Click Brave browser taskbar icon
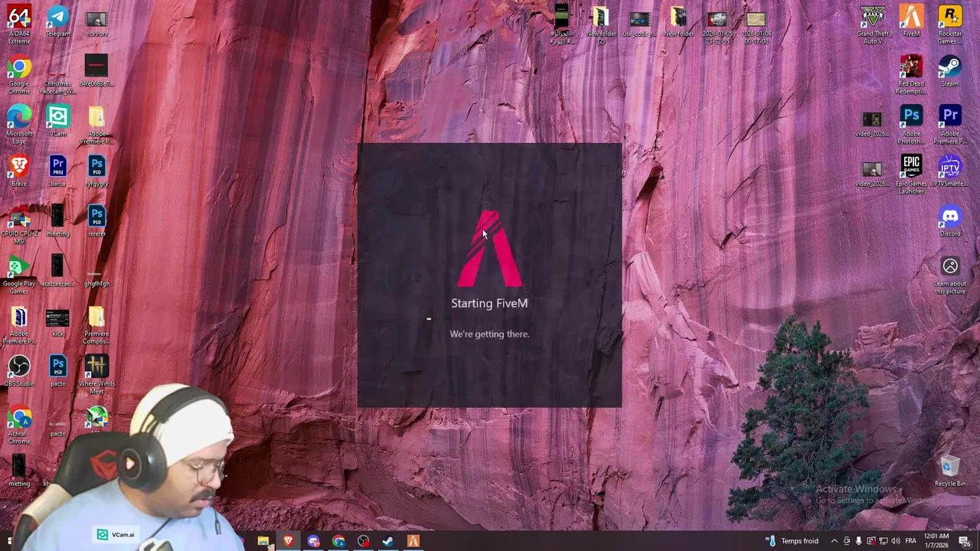Screen dimensions: 980x551 (x=288, y=541)
